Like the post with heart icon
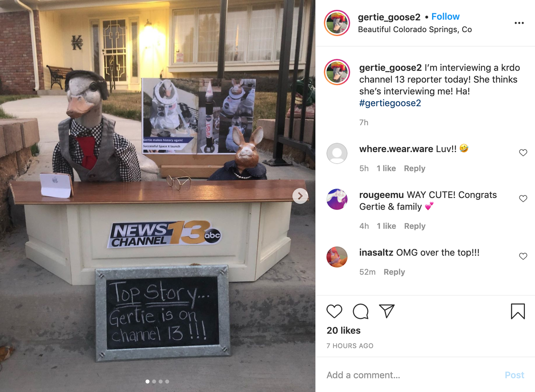Screen dimensions: 535x392 tap(334, 311)
